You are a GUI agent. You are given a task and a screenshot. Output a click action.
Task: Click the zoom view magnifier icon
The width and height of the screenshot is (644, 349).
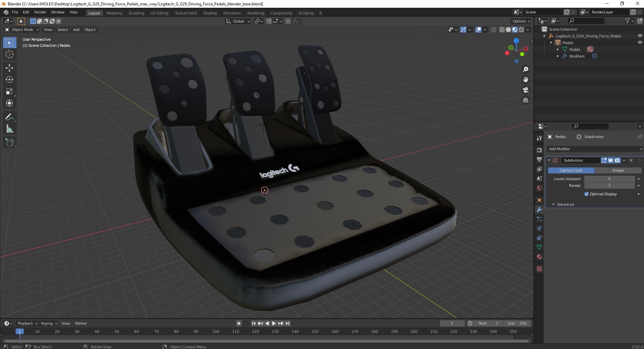pyautogui.click(x=525, y=69)
